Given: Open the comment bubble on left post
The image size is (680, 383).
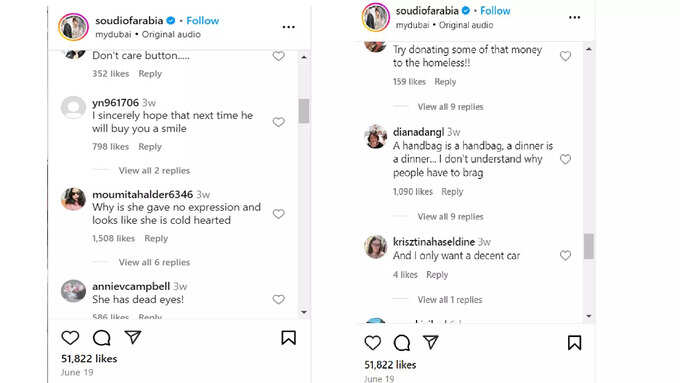Looking at the screenshot, I should click(101, 338).
